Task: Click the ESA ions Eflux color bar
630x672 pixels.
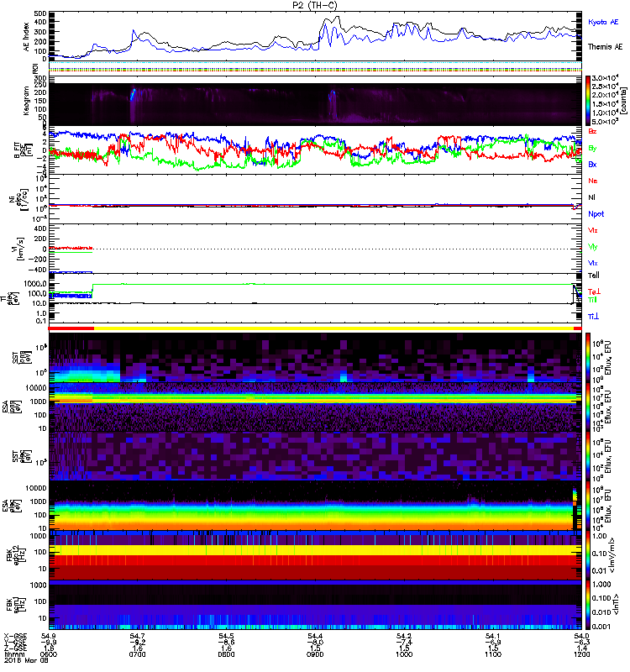Action: click(x=588, y=407)
